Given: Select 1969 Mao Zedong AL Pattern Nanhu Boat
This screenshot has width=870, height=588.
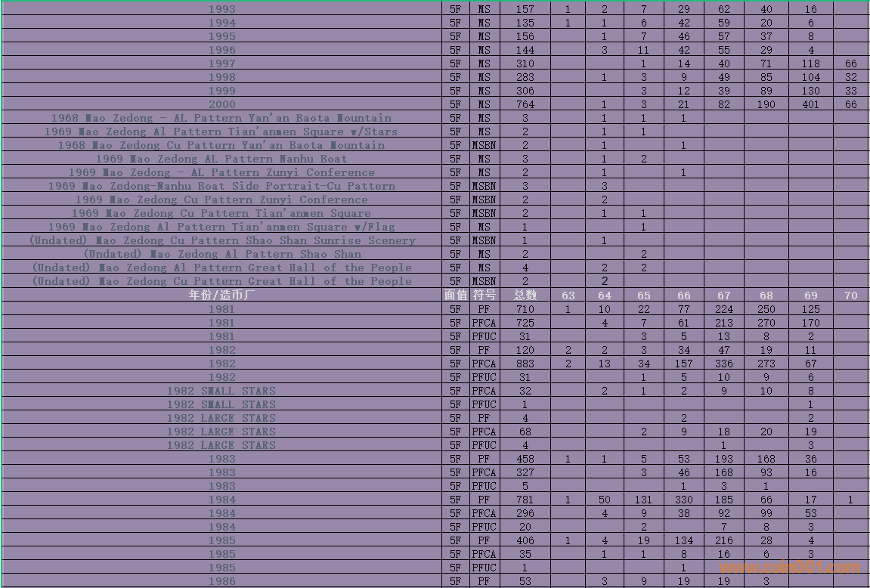Looking at the screenshot, I should [221, 159].
